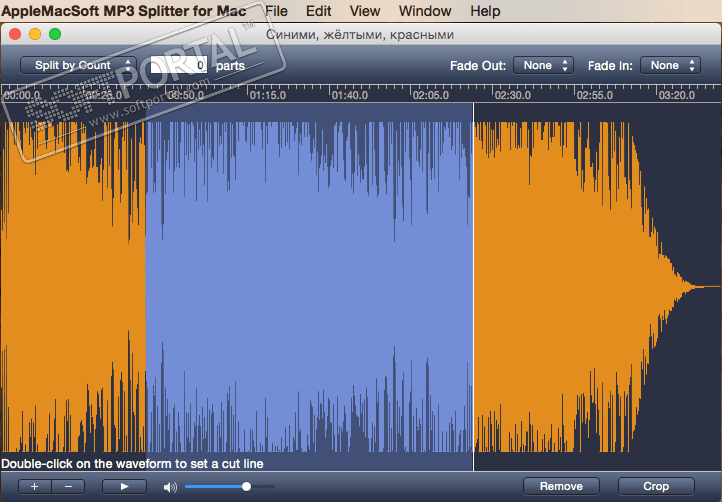Open the Split by Count dropdown
722x502 pixels.
(78, 65)
